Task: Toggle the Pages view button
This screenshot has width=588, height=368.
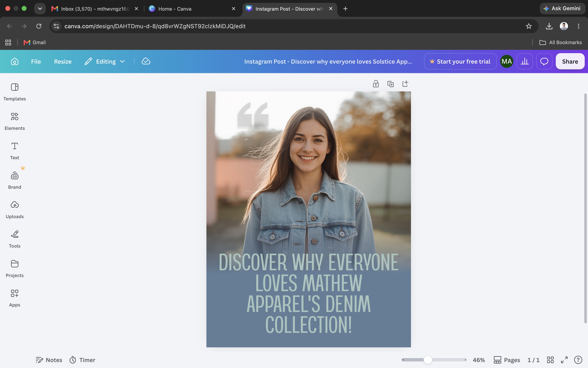Action: pos(507,360)
